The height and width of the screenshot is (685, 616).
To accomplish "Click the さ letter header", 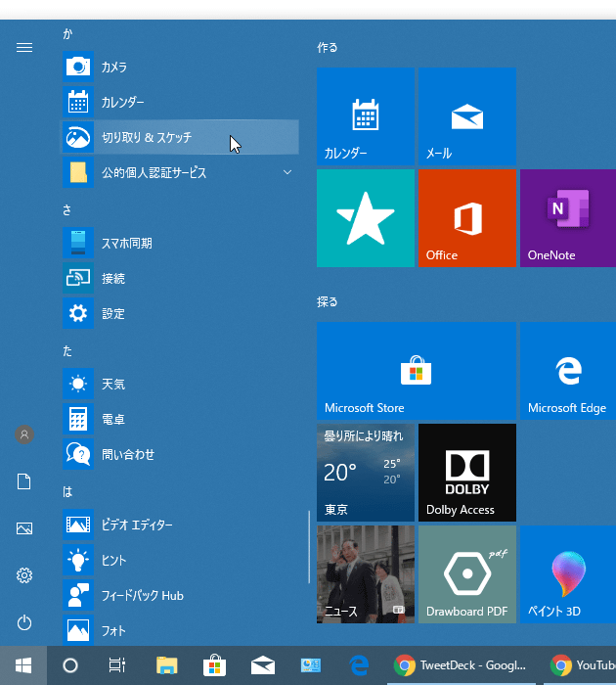I will 66,210.
